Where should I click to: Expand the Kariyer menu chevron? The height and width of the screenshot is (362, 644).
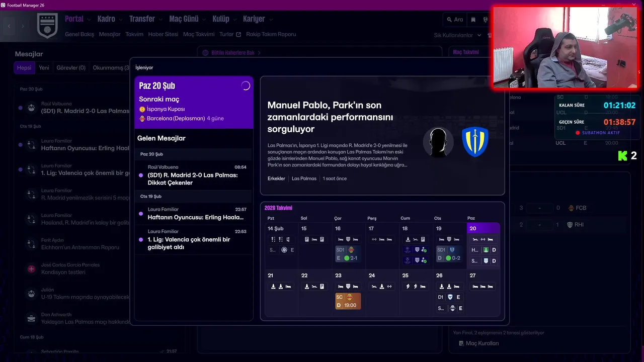[271, 20]
